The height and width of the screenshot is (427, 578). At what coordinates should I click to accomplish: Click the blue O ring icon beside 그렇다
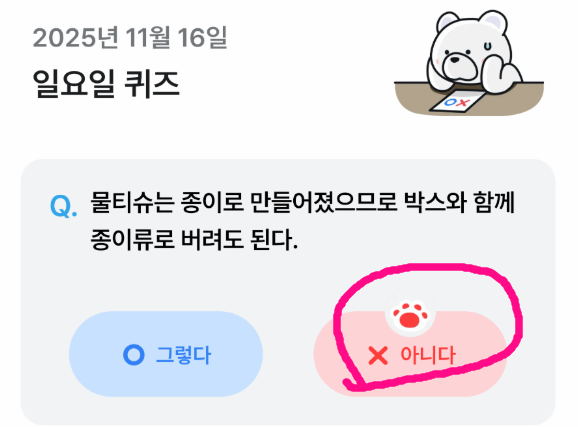(x=133, y=355)
